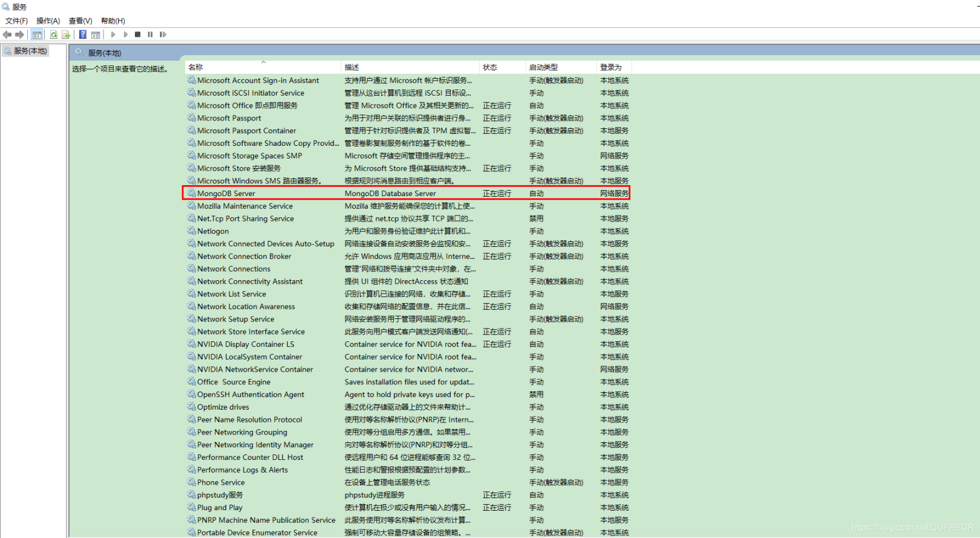Select Peer Networking Grouping service
Viewport: 980px width, 538px height.
click(242, 432)
